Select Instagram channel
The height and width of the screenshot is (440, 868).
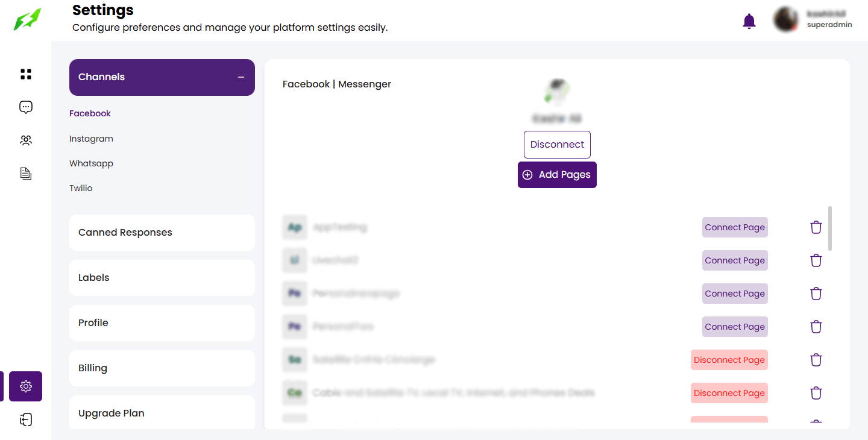[91, 139]
